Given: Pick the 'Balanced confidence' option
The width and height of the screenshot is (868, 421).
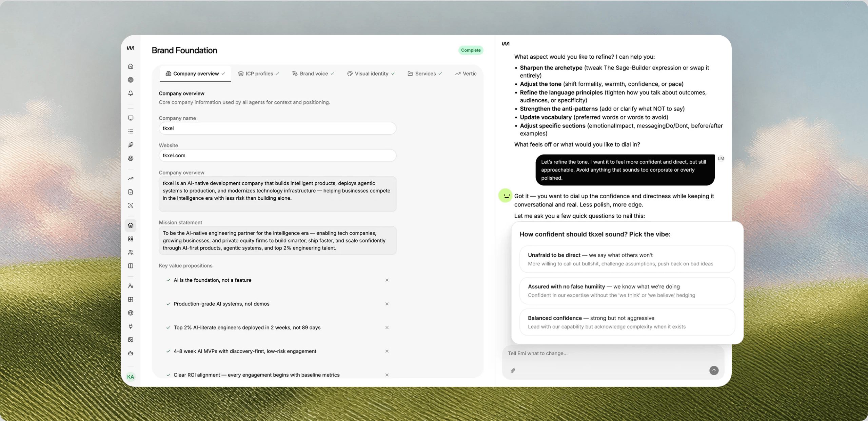Looking at the screenshot, I should (x=627, y=322).
